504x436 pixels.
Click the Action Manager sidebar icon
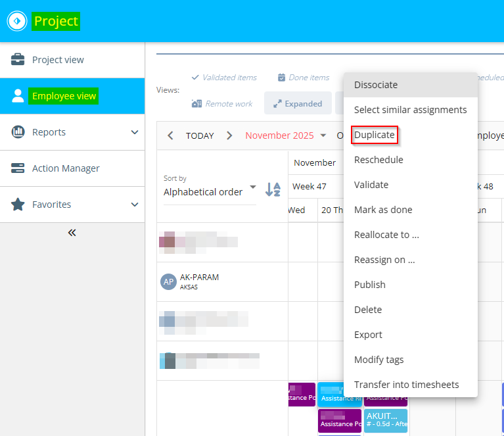[x=18, y=168]
